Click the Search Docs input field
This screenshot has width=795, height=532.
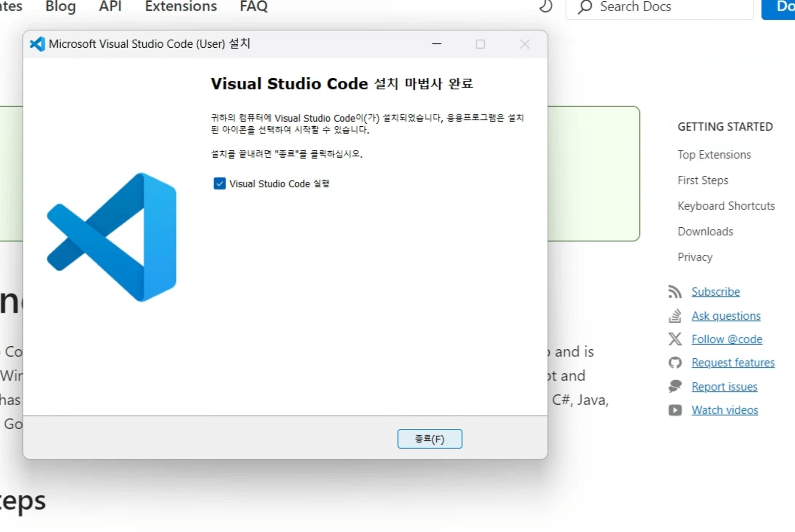pyautogui.click(x=659, y=7)
